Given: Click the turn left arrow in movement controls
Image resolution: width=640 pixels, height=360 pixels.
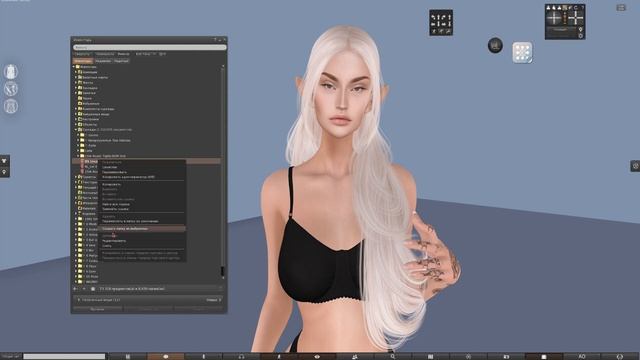Looking at the screenshot, I should click(434, 17).
